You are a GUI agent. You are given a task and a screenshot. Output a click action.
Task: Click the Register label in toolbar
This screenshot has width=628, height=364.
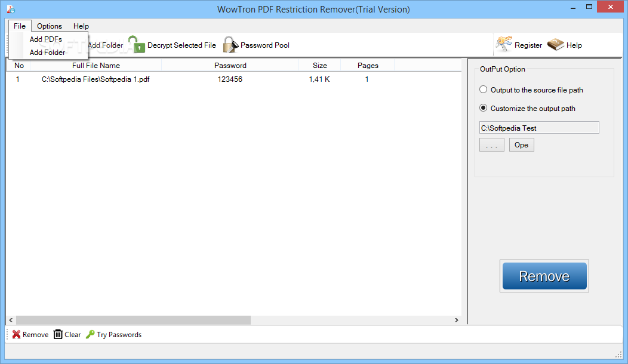pos(528,45)
